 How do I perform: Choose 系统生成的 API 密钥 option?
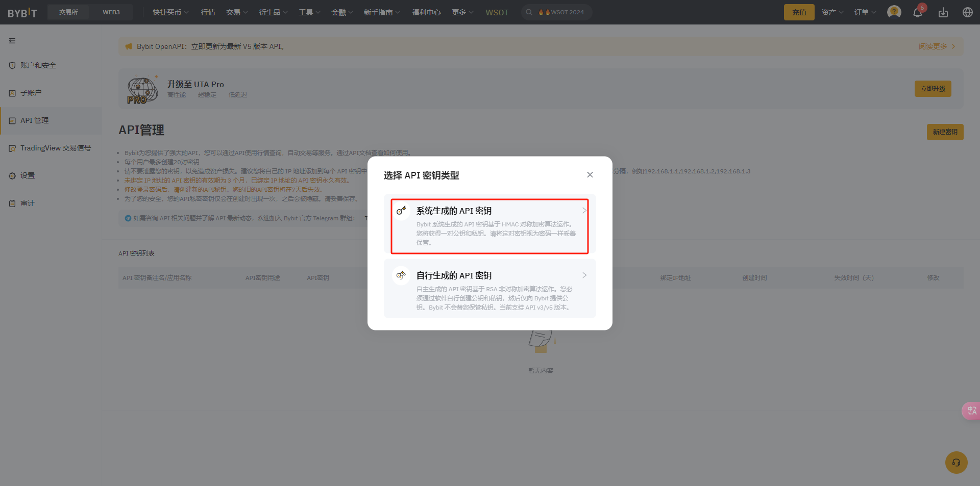pyautogui.click(x=490, y=224)
